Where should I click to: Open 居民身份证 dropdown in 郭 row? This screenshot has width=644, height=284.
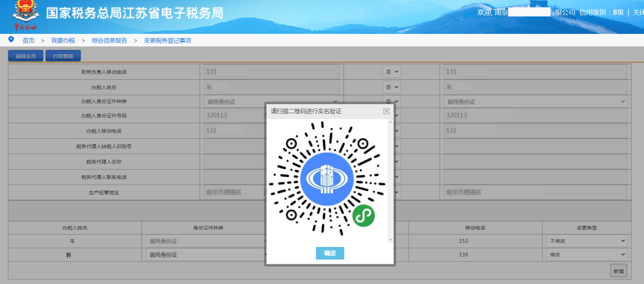click(208, 255)
